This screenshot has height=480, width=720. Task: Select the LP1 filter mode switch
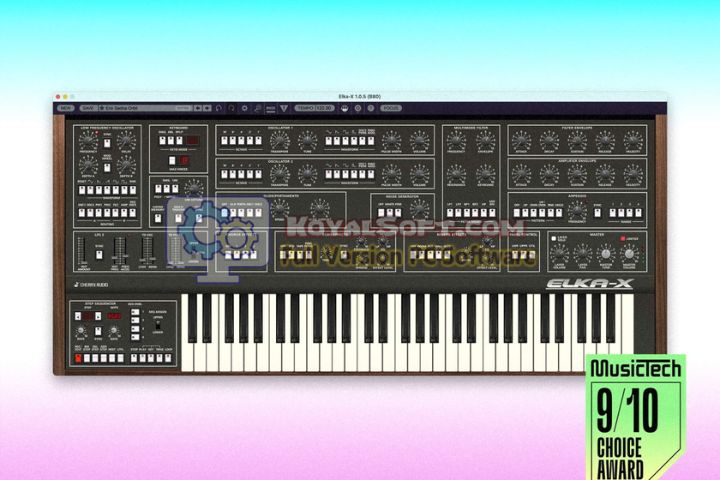450,213
